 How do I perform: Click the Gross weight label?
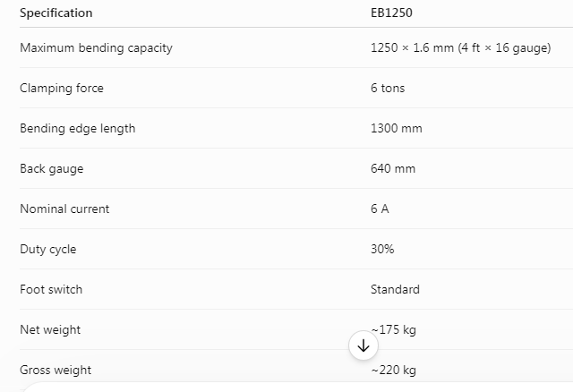pyautogui.click(x=56, y=370)
